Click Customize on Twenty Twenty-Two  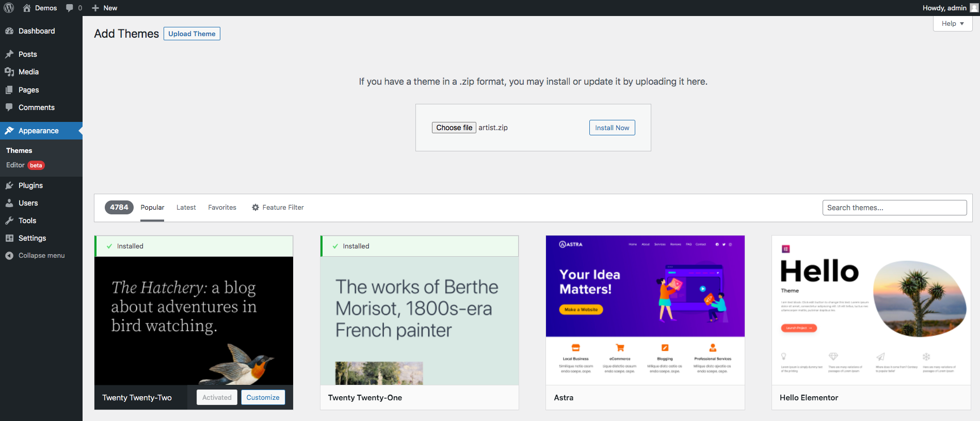(263, 397)
